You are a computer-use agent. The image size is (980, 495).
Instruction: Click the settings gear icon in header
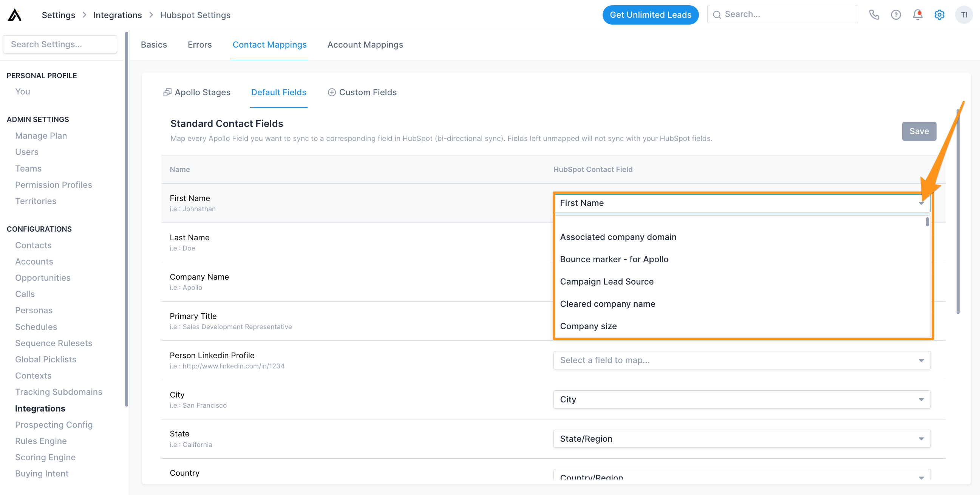pyautogui.click(x=940, y=14)
